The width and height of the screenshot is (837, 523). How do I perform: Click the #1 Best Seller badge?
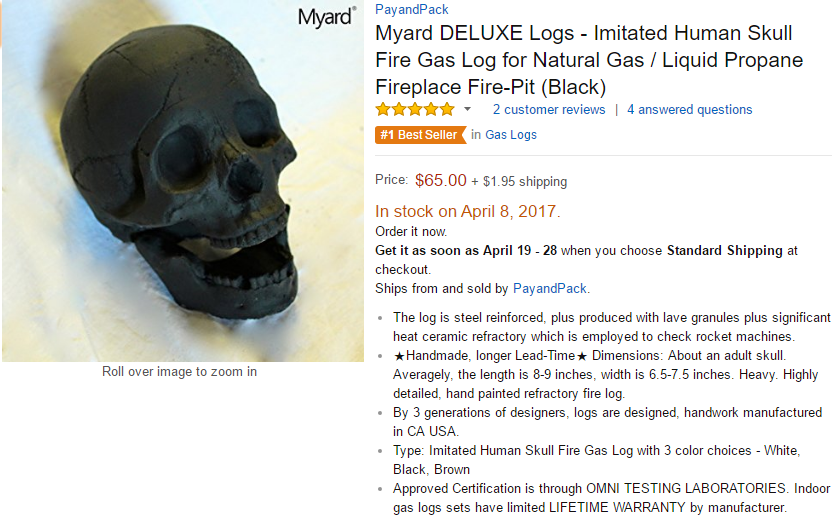(420, 135)
